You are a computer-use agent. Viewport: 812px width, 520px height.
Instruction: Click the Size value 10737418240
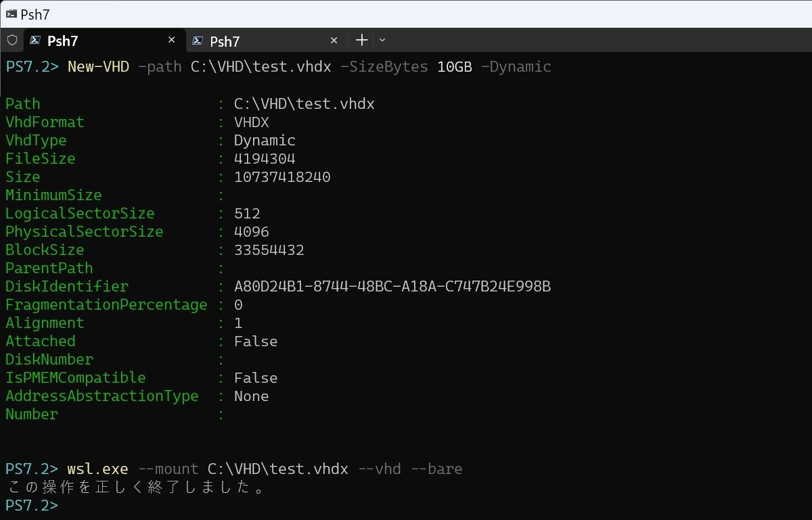click(282, 176)
